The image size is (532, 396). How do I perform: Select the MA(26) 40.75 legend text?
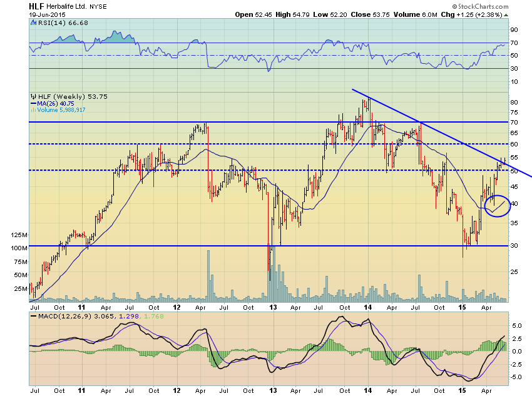(56, 103)
